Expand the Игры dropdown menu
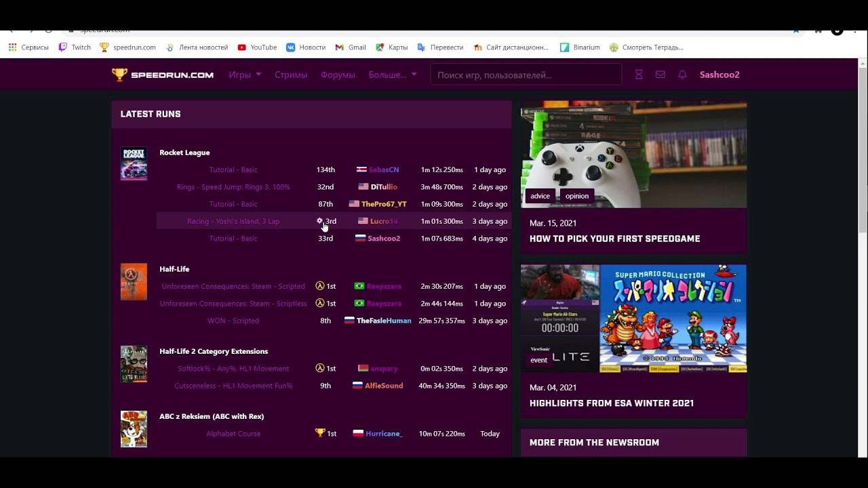The image size is (868, 488). click(x=245, y=75)
